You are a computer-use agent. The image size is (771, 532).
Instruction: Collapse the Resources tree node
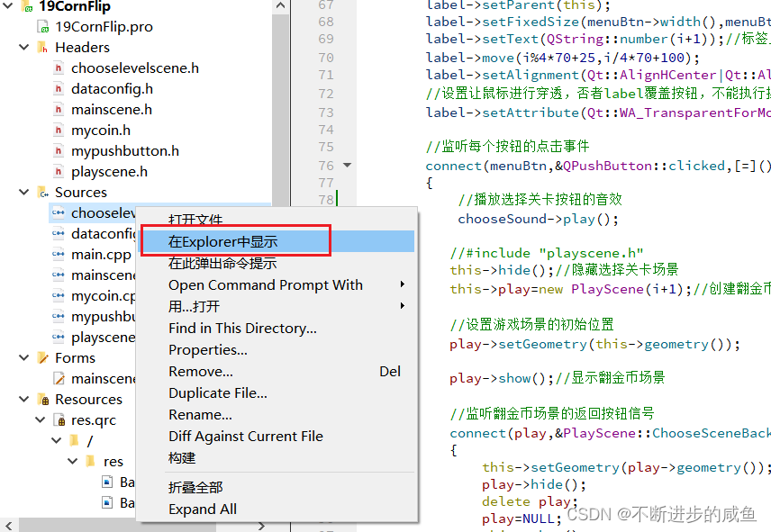point(23,399)
